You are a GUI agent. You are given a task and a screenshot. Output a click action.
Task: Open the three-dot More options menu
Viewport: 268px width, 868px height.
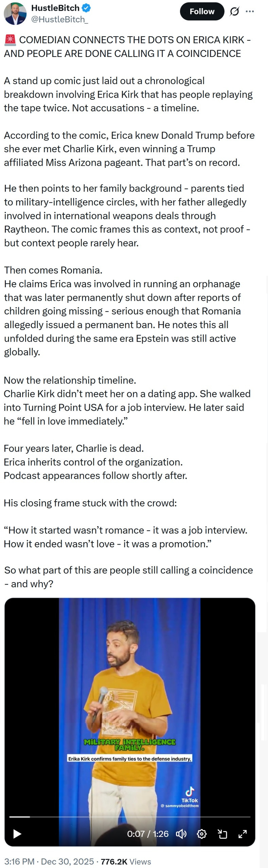(250, 12)
